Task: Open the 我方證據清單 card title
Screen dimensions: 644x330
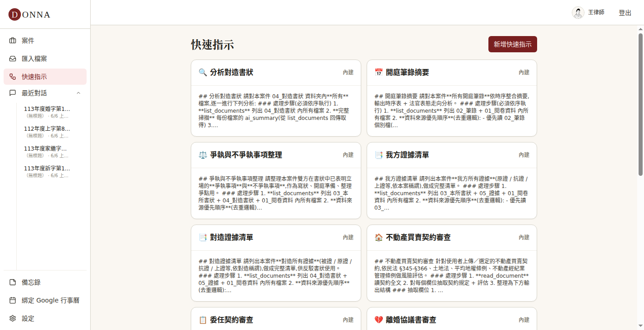Action: point(408,155)
